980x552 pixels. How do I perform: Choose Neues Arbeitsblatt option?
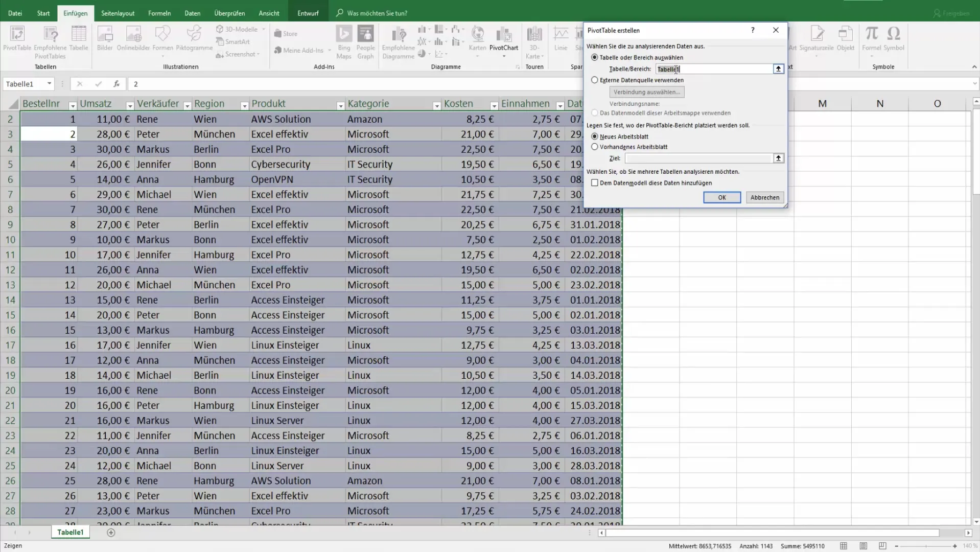[595, 137]
